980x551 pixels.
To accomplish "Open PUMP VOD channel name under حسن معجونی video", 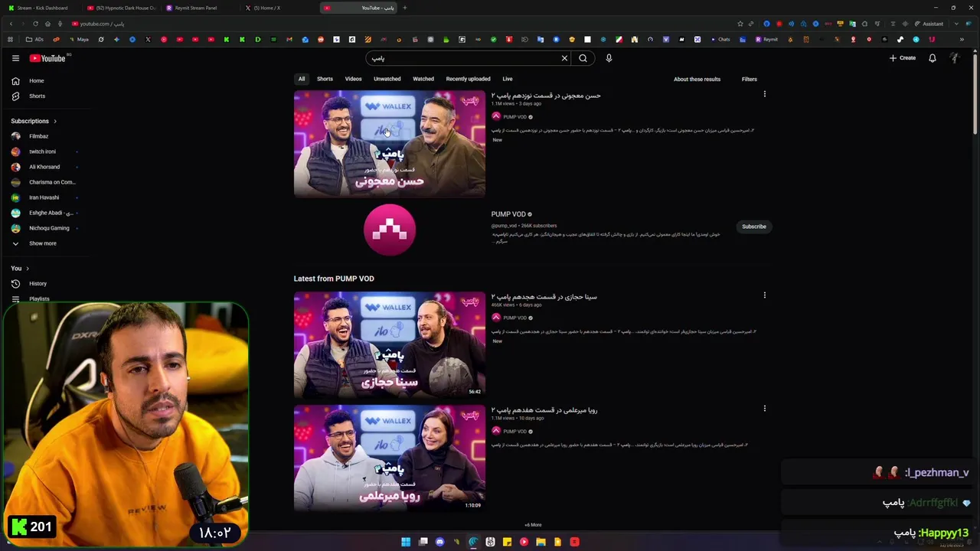I will [514, 117].
